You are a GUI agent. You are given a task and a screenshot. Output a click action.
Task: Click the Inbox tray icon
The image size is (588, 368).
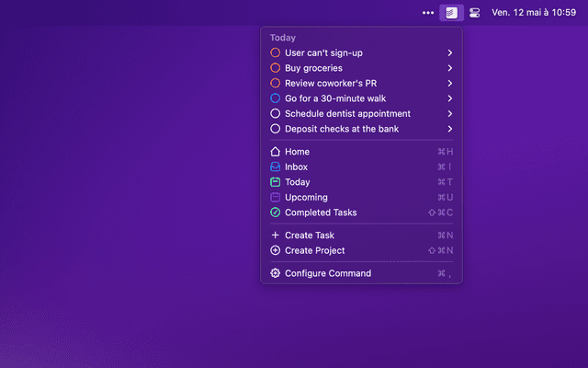pos(276,167)
